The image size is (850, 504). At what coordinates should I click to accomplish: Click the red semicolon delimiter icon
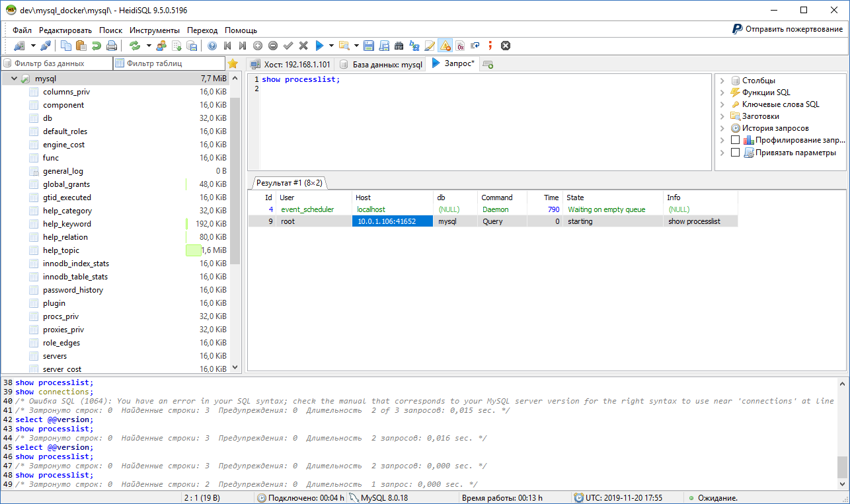tap(490, 46)
